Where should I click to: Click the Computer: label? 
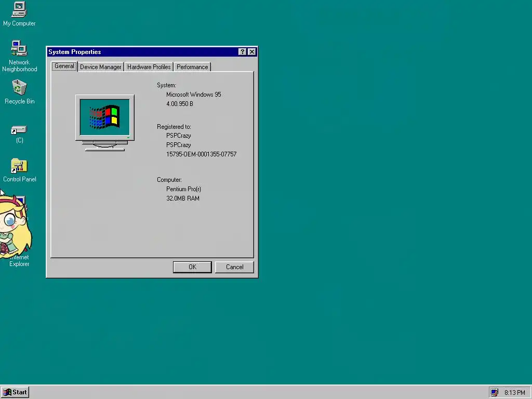[x=169, y=180]
